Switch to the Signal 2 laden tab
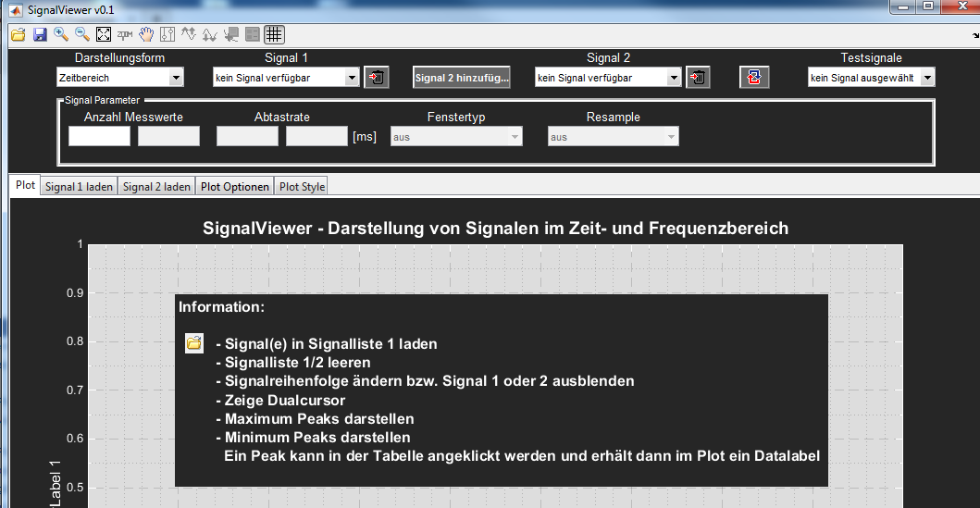Viewport: 980px width, 508px height. [156, 187]
